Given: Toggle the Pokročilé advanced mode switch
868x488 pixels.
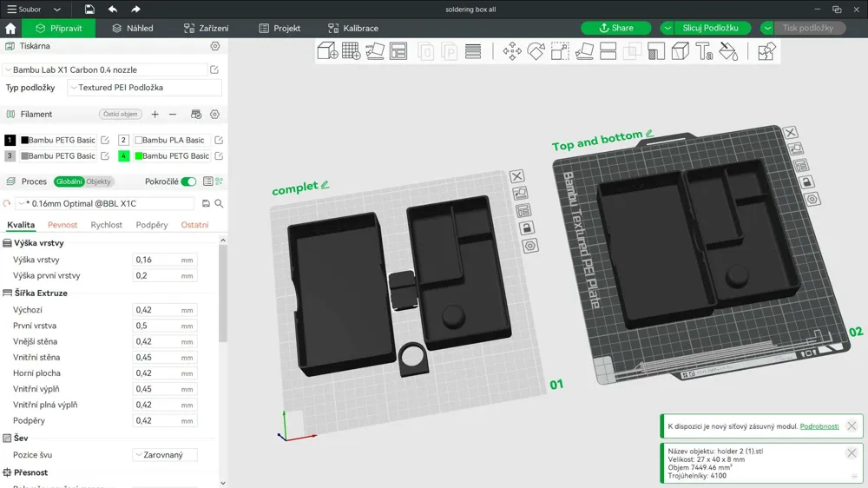Looking at the screenshot, I should (188, 181).
